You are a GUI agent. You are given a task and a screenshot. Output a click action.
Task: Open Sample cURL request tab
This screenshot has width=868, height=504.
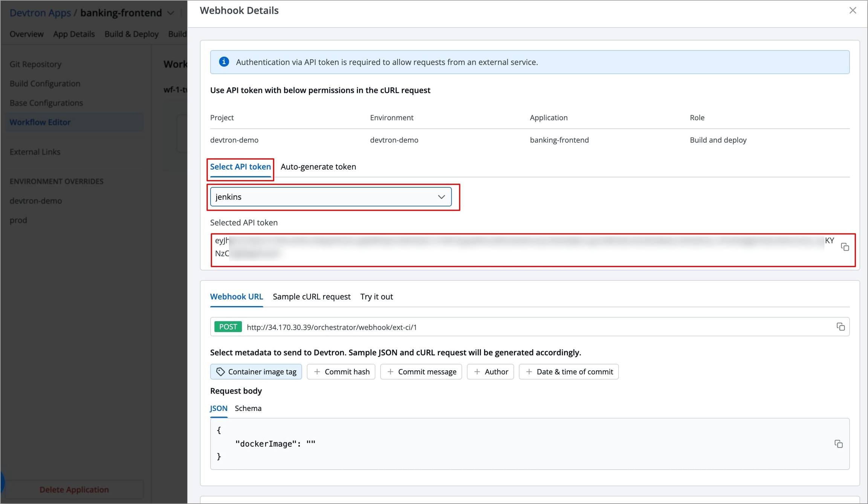pos(312,297)
